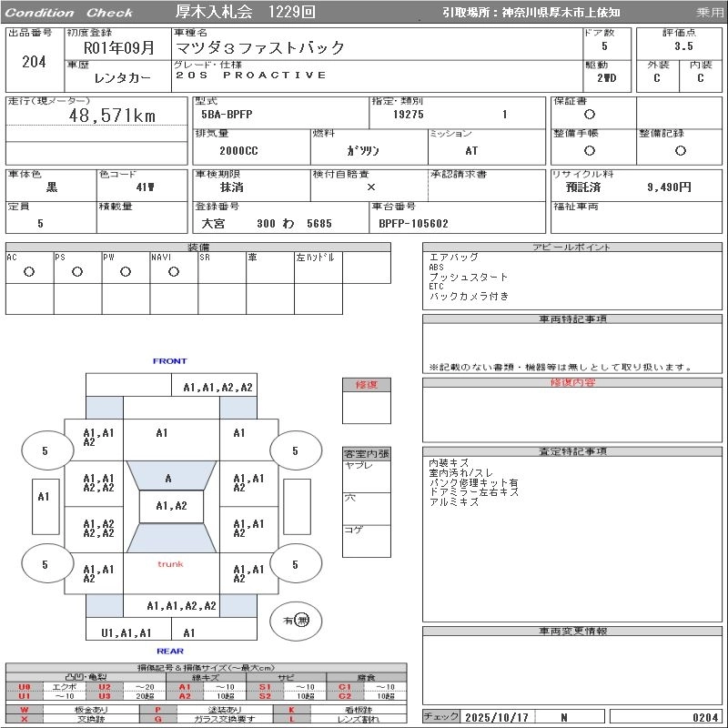Select the chassis number BPFP-105602

(x=413, y=223)
